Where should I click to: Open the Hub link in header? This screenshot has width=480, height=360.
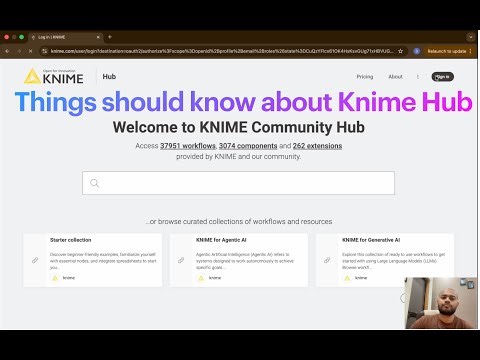pos(109,77)
